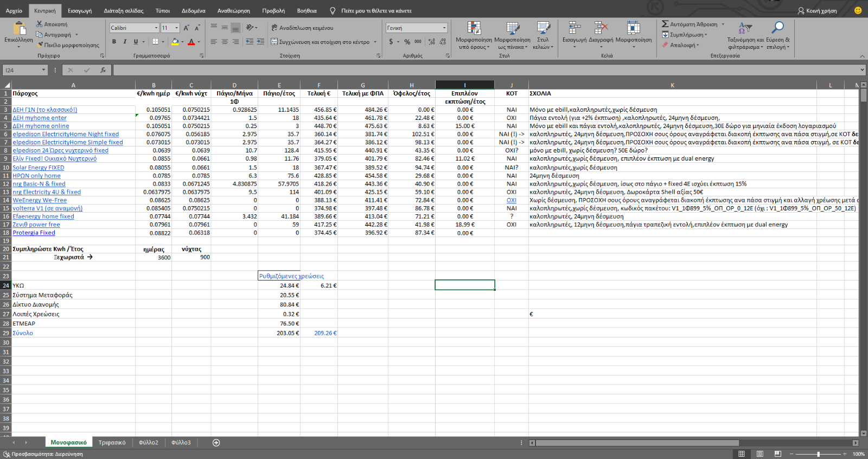Screen dimensions: 868x459
Task: Open Στυλ κελιών gallery
Action: pos(543,36)
